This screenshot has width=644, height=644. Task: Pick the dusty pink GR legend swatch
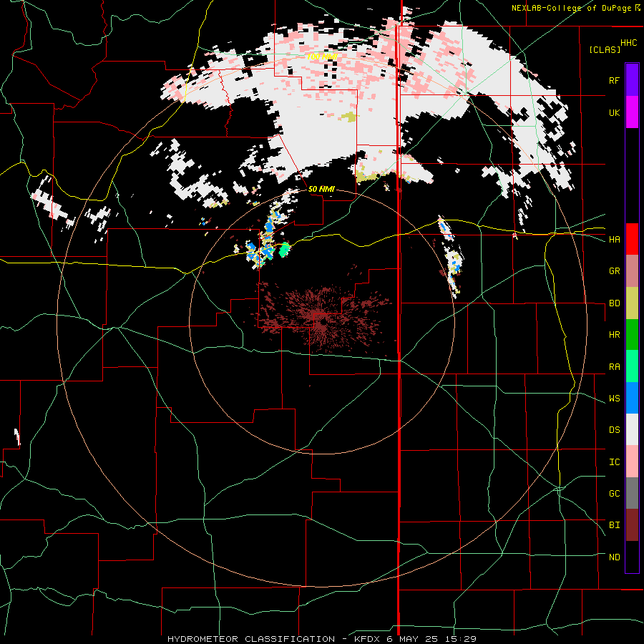click(x=632, y=271)
